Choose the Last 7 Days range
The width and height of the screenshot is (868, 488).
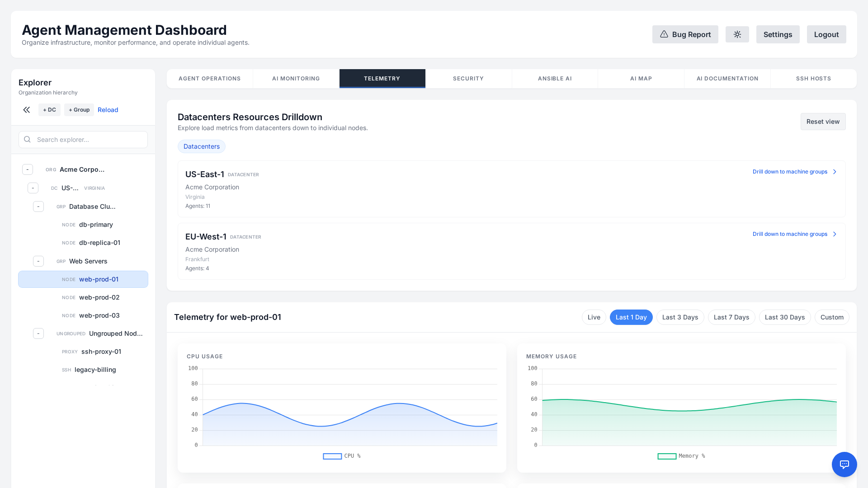tap(731, 317)
